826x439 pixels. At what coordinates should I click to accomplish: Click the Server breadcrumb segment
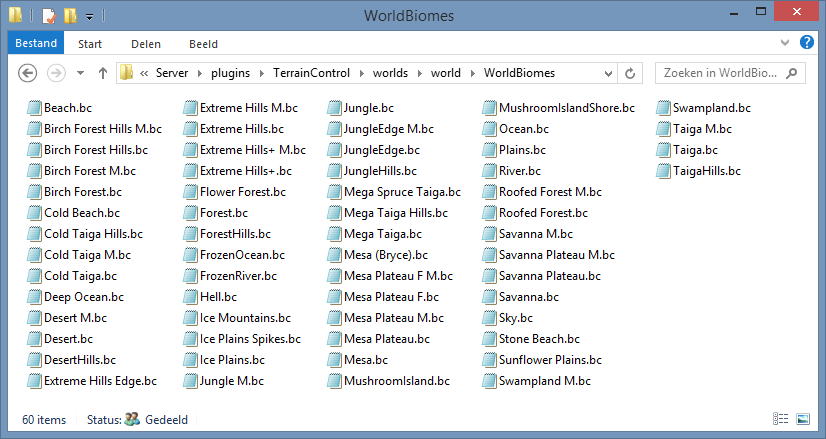click(172, 73)
